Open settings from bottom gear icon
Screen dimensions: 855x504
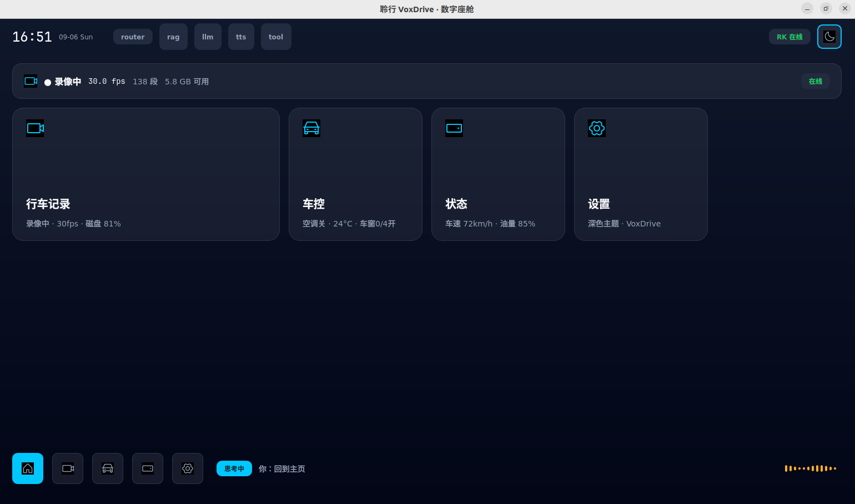188,468
